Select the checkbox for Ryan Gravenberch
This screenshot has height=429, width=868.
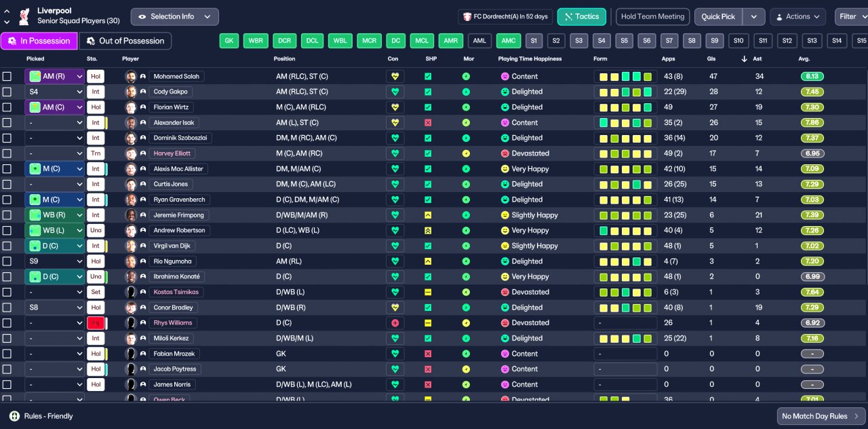[x=7, y=200]
